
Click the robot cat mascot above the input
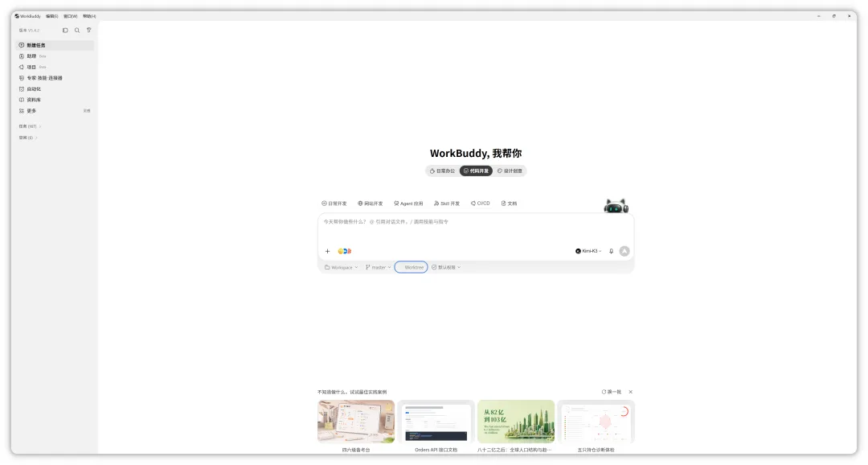(616, 206)
